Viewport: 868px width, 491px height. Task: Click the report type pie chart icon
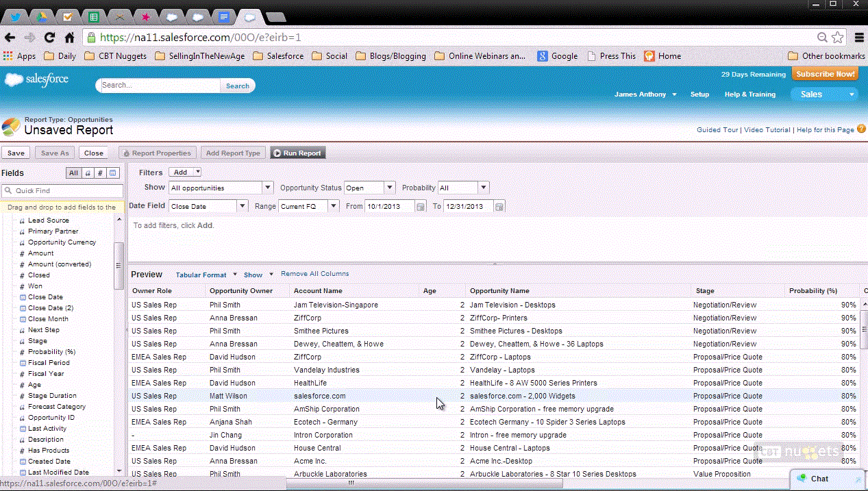(x=11, y=127)
